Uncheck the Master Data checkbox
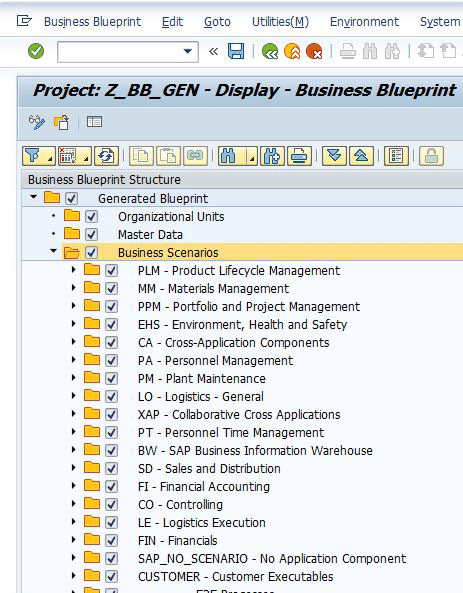463x593 pixels. 91,234
